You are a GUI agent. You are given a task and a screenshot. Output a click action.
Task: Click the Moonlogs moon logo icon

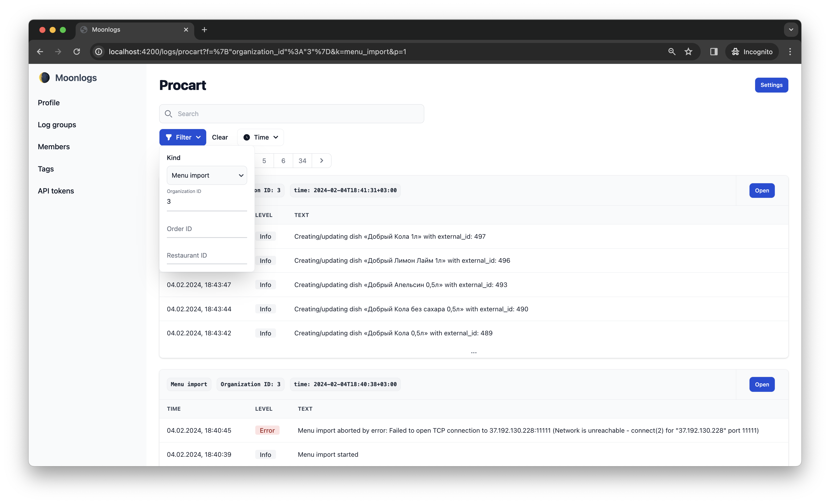(x=44, y=78)
